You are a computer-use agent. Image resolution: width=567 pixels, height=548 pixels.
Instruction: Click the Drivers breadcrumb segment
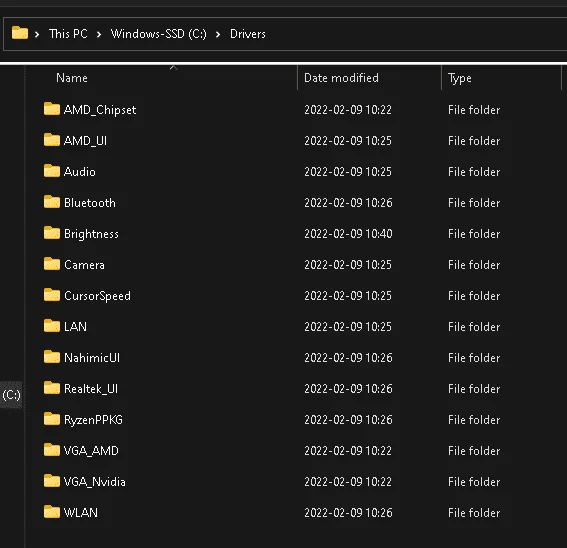tap(248, 34)
